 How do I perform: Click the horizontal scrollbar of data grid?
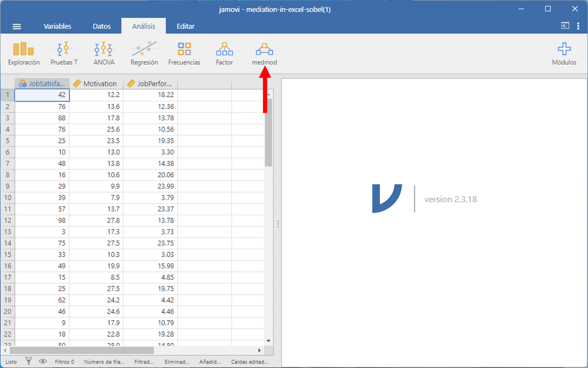pyautogui.click(x=81, y=350)
